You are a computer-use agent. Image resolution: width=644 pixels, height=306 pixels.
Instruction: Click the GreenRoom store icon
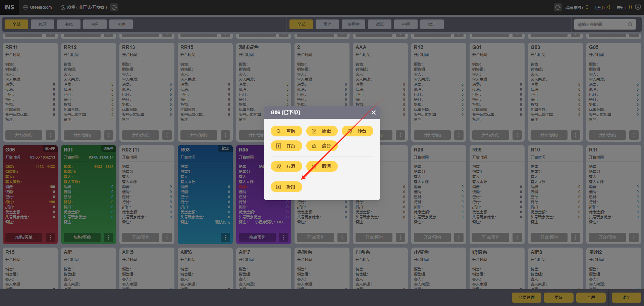tap(25, 7)
